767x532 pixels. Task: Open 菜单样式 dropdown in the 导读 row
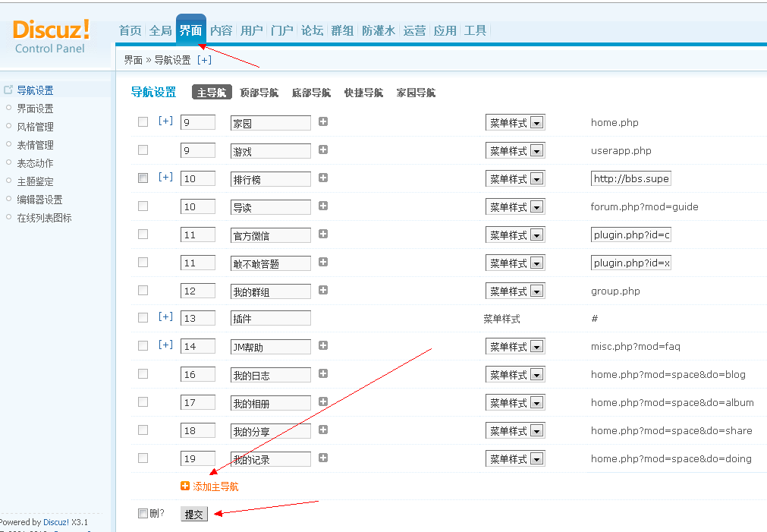[x=515, y=207]
